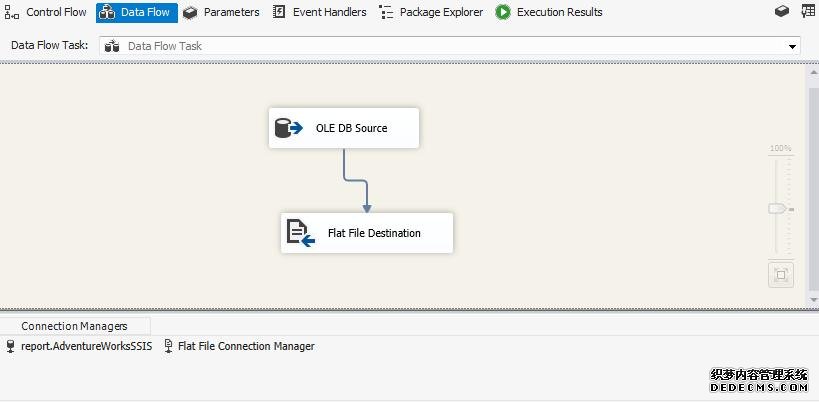Click the fit-view-to-window icon below zoom slider

tap(781, 274)
